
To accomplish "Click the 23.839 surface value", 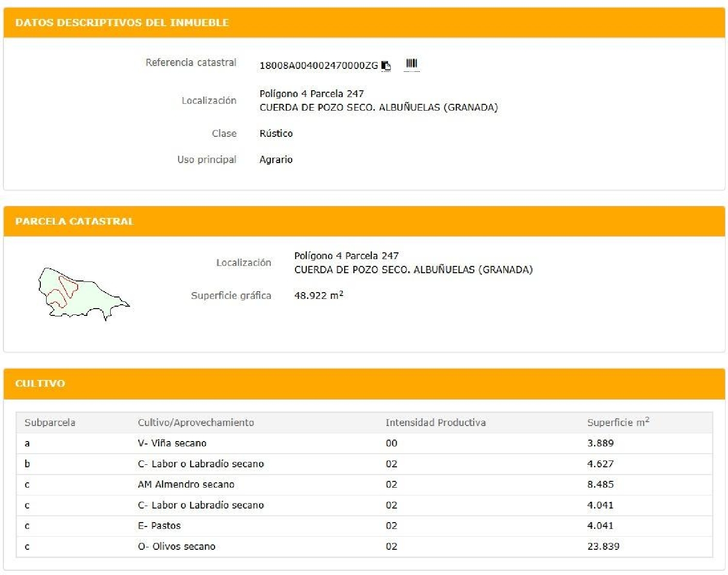I will (x=603, y=546).
